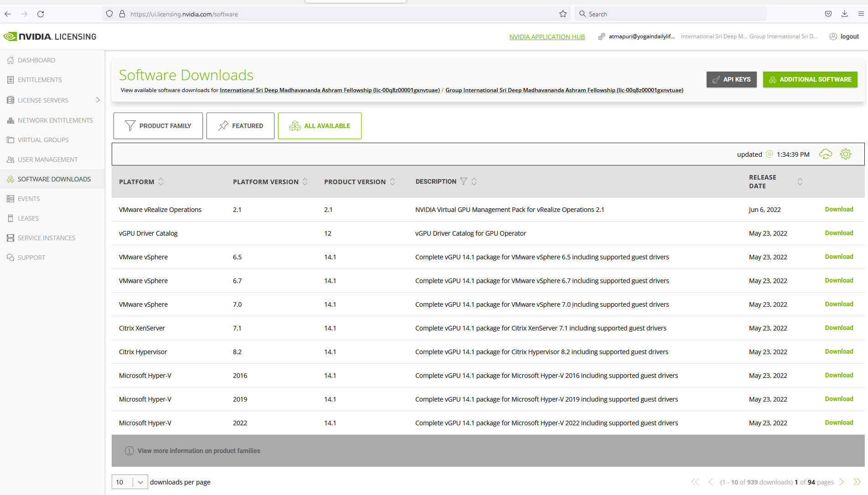Download the vRealize Operations 2.1 management pack
The image size is (868, 495).
(839, 209)
